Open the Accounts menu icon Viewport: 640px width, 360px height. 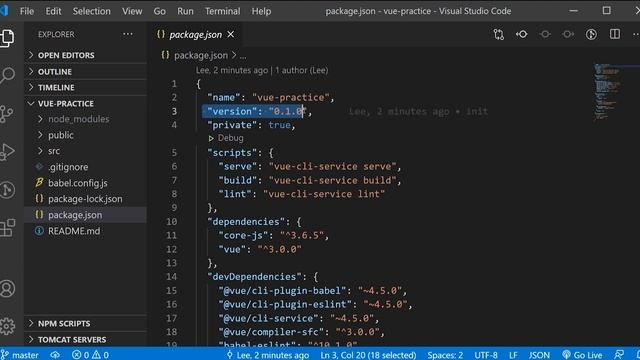(x=7, y=288)
